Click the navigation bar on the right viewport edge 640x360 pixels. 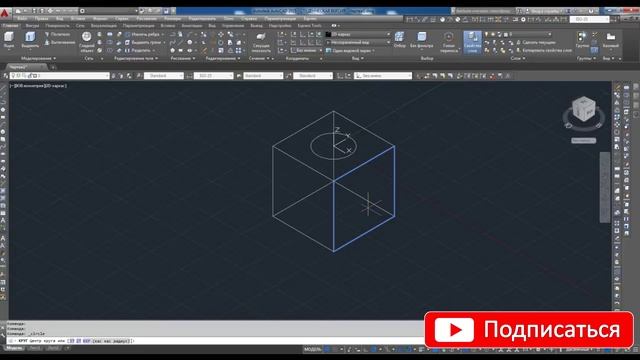click(x=604, y=187)
